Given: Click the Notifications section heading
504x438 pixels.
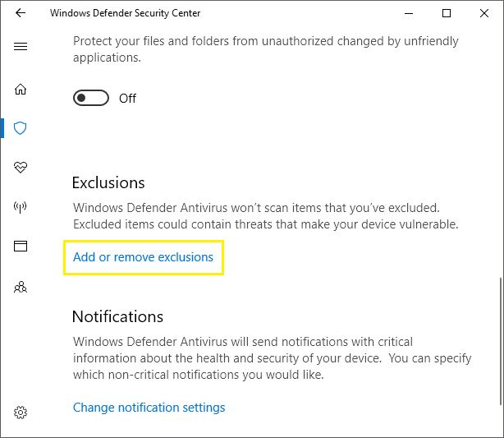Looking at the screenshot, I should point(117,316).
